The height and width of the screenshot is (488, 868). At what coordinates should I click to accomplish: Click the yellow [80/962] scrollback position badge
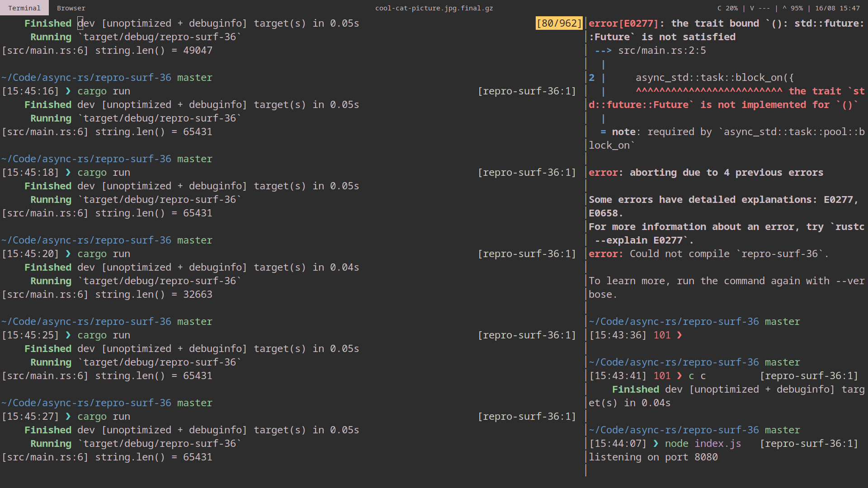[x=559, y=23]
